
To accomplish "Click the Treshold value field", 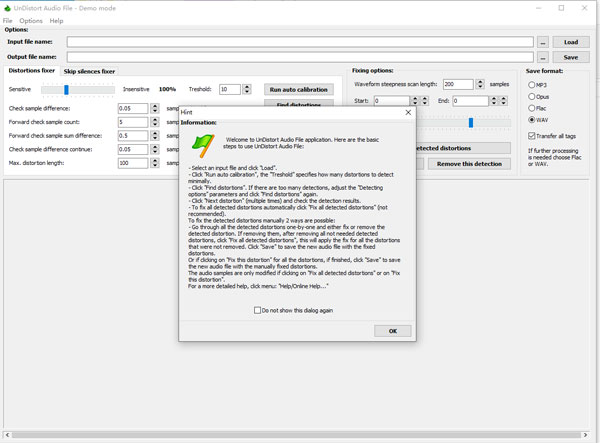I will (230, 89).
